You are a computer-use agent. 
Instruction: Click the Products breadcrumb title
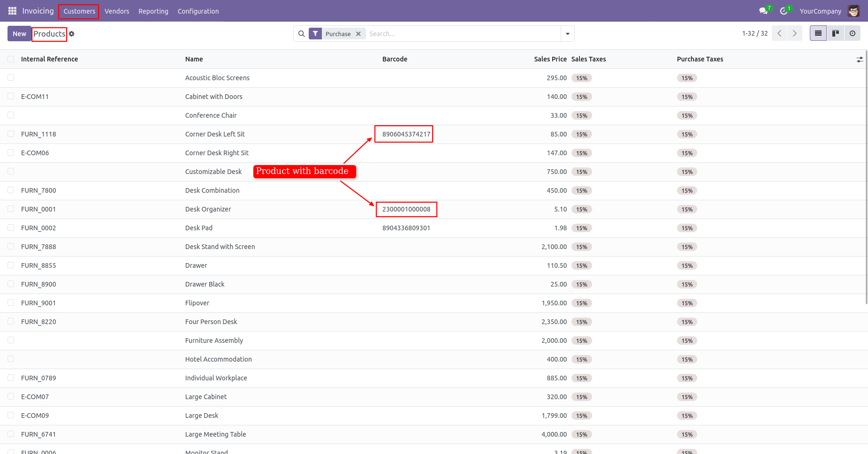click(49, 34)
